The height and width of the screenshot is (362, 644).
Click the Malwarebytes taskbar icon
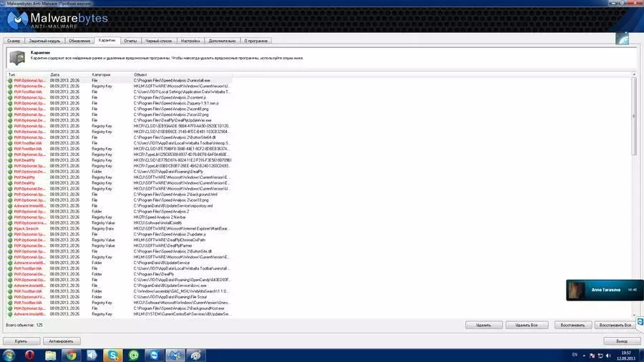click(x=175, y=355)
